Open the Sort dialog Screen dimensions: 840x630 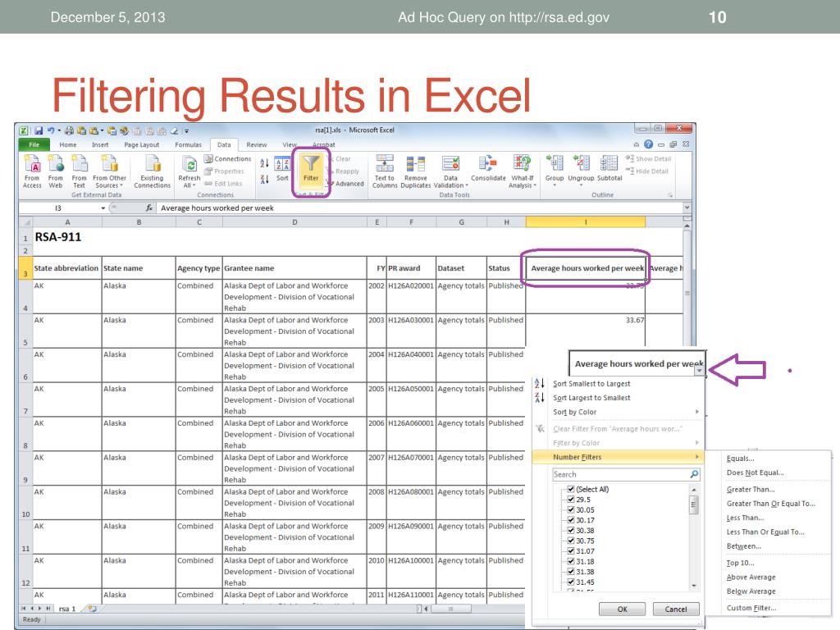(x=282, y=169)
